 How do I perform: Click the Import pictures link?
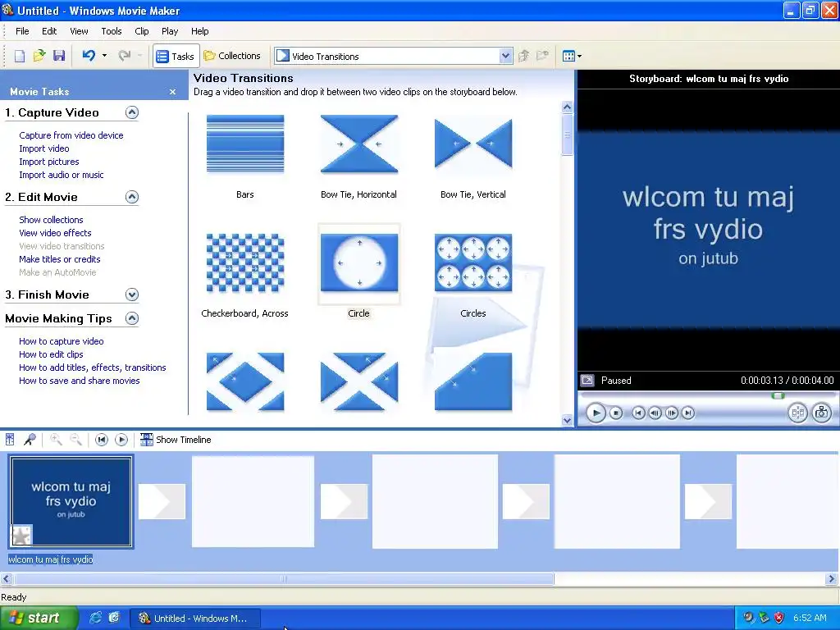[48, 162]
